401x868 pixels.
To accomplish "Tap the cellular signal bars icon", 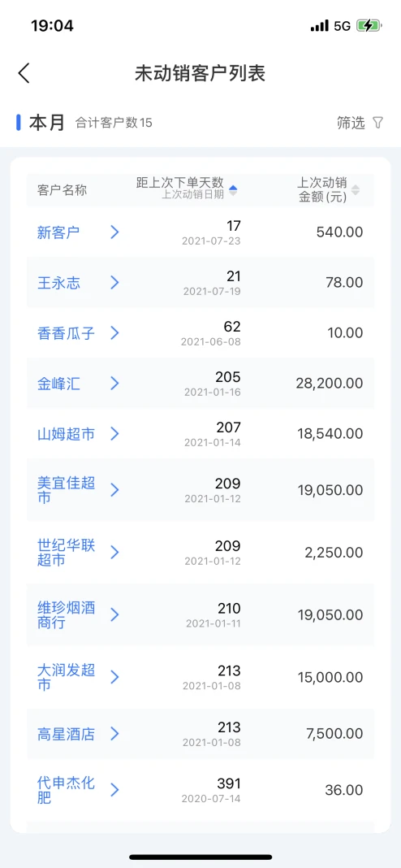I will pyautogui.click(x=319, y=26).
